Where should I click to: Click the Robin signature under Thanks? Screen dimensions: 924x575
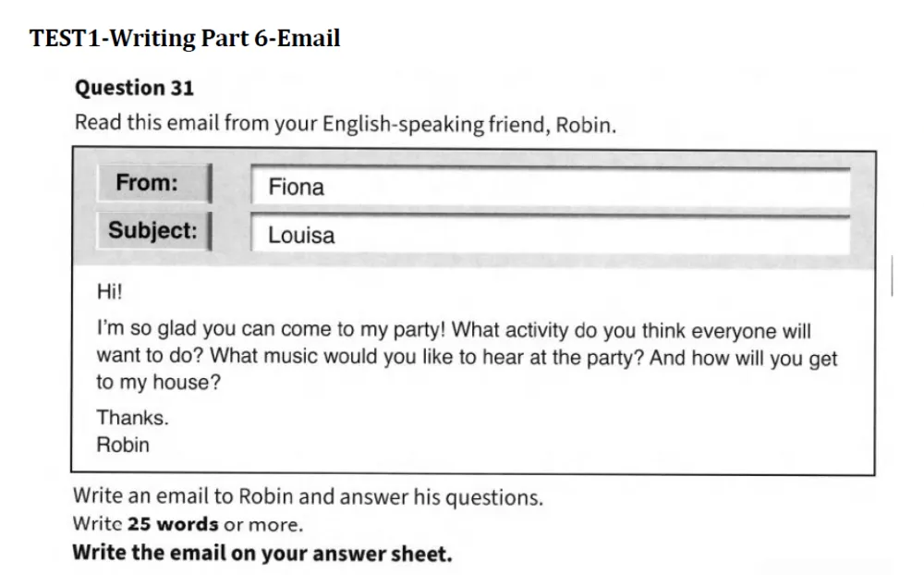pos(123,445)
